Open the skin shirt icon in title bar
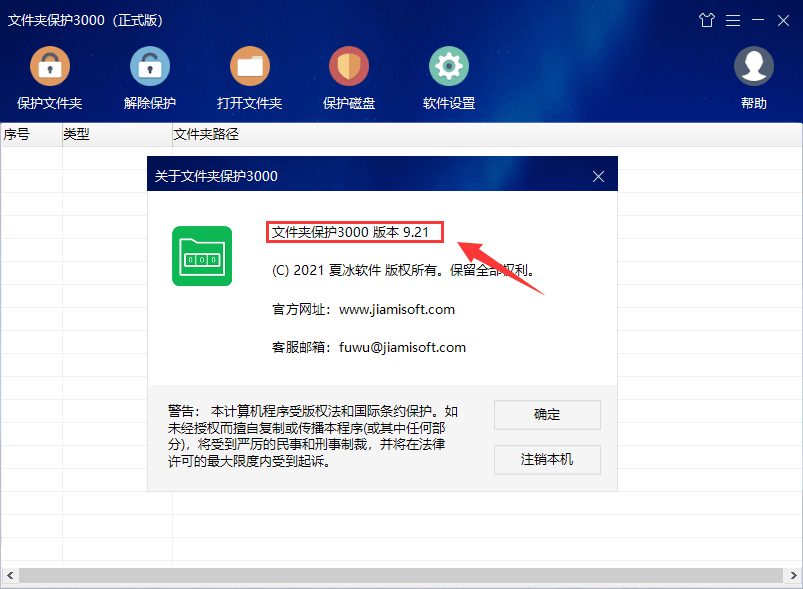Image resolution: width=803 pixels, height=589 pixels. coord(707,20)
